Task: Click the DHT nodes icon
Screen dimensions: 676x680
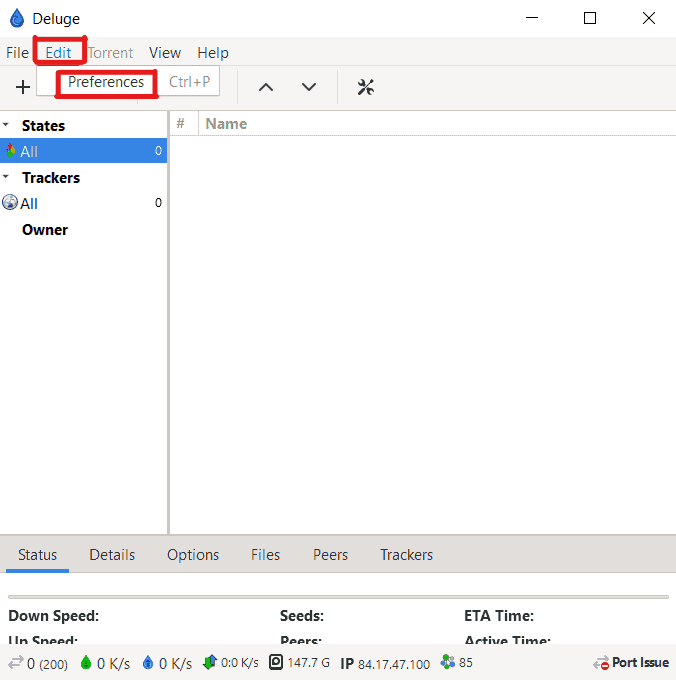Action: point(447,663)
